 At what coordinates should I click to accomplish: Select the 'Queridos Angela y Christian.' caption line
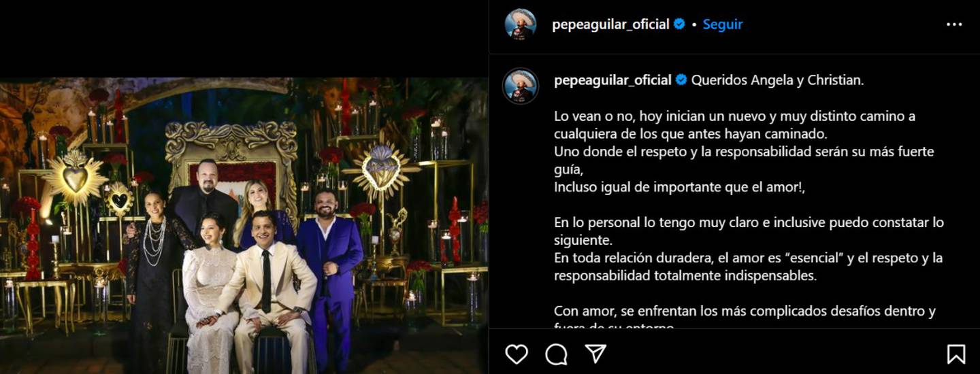click(x=778, y=80)
